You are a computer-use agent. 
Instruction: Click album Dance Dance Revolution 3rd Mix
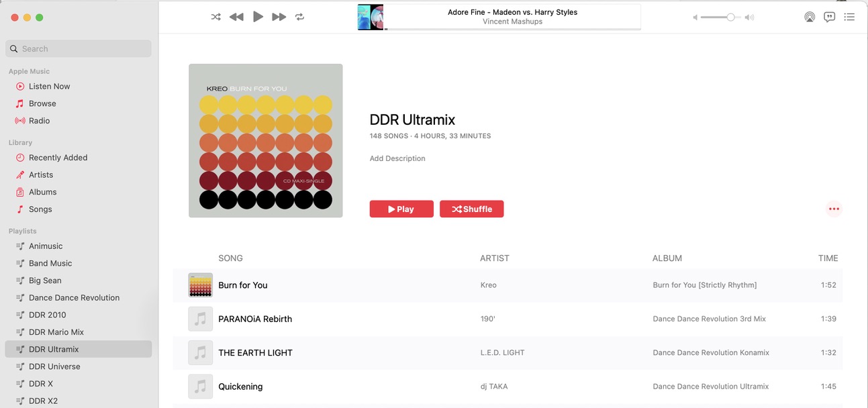click(x=709, y=319)
